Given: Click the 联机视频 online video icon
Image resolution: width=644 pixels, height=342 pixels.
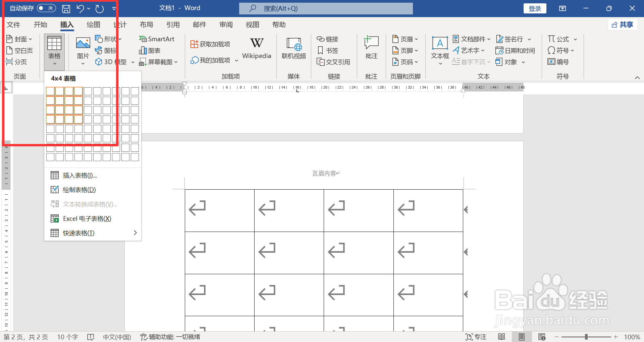Looking at the screenshot, I should click(x=294, y=44).
